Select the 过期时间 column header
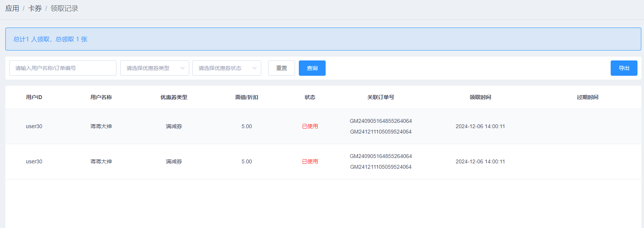This screenshot has height=228, width=644. [x=588, y=97]
